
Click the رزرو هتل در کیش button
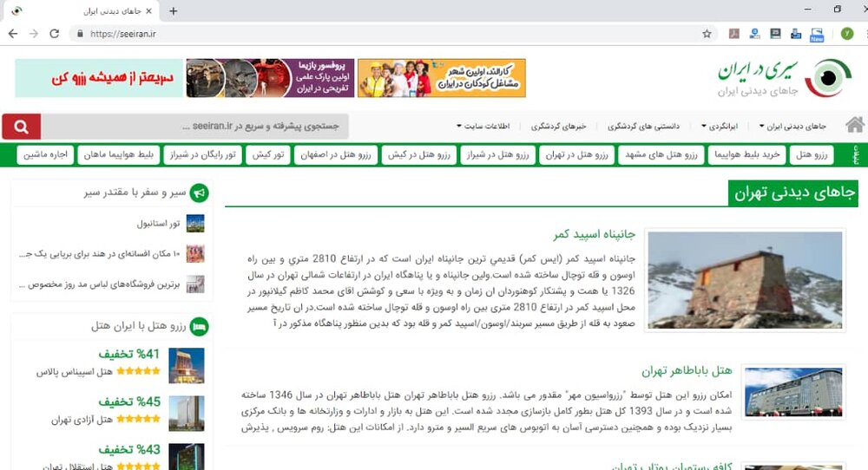coord(418,155)
